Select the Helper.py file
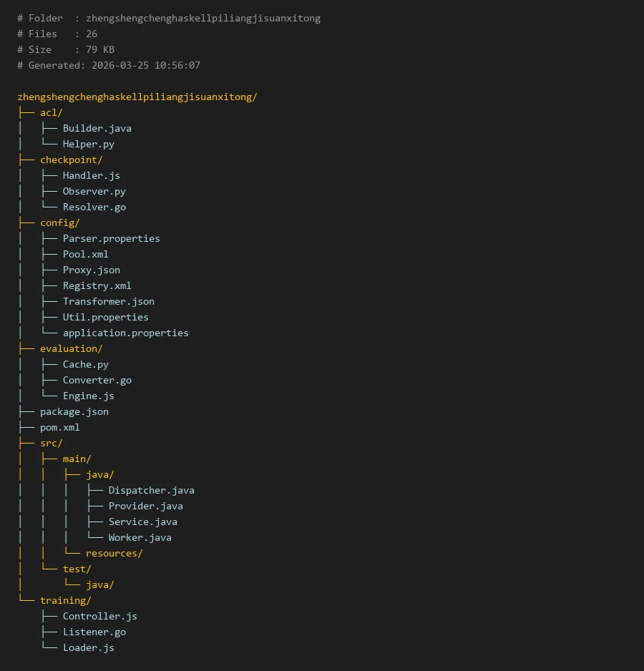644x671 pixels. (x=88, y=144)
